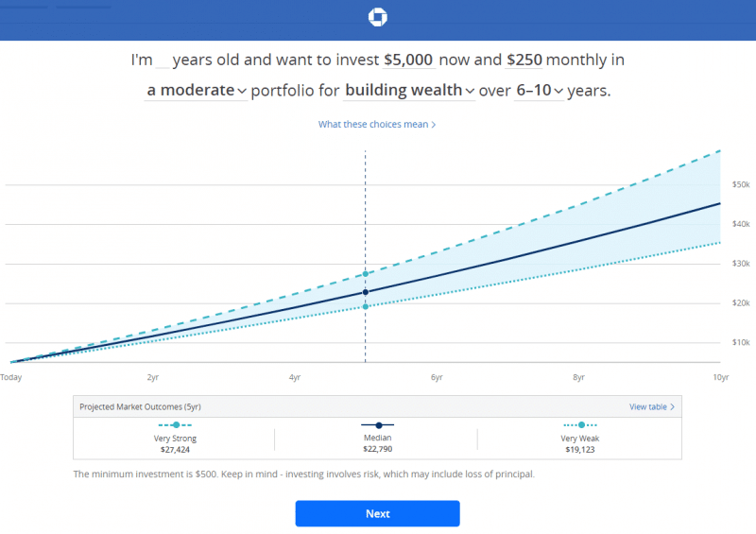Click the Projected Market Outcomes header
Screen dimensions: 756x534
point(140,407)
